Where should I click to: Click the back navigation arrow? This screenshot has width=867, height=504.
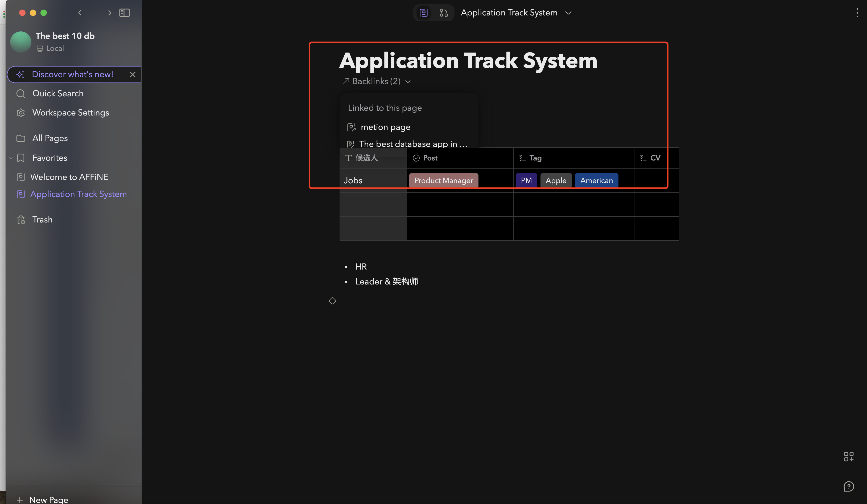click(80, 13)
